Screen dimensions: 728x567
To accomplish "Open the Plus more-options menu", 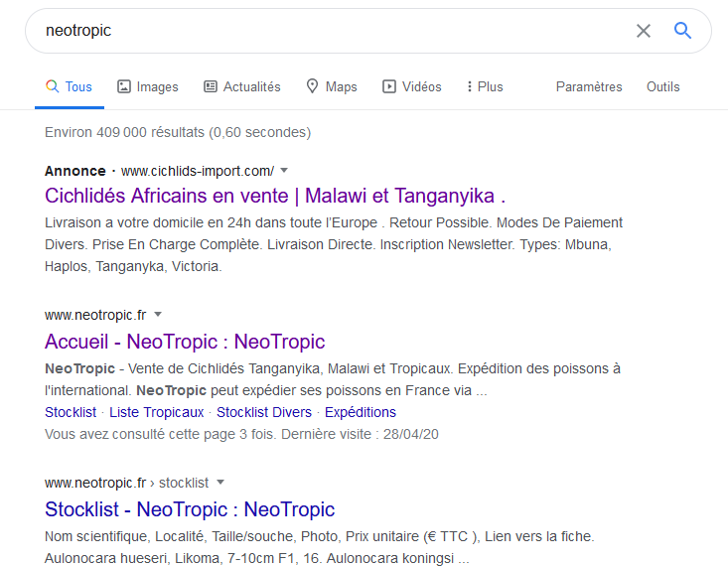I will (486, 86).
